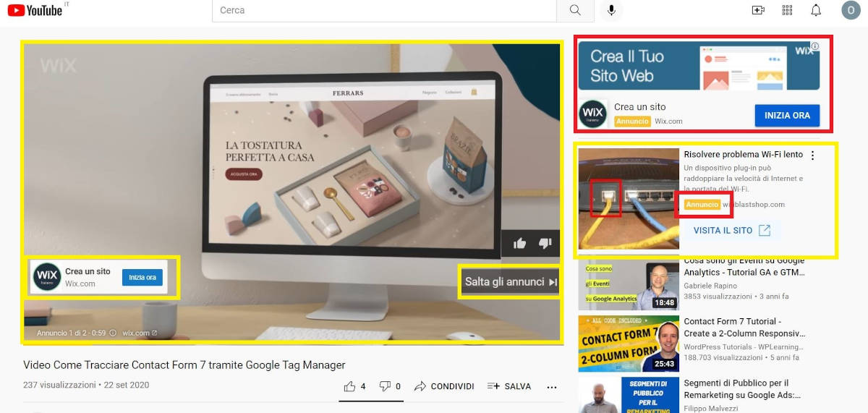The image size is (868, 413).
Task: Click the ad info icon next to Annuncio 1 di 2
Action: click(x=113, y=333)
